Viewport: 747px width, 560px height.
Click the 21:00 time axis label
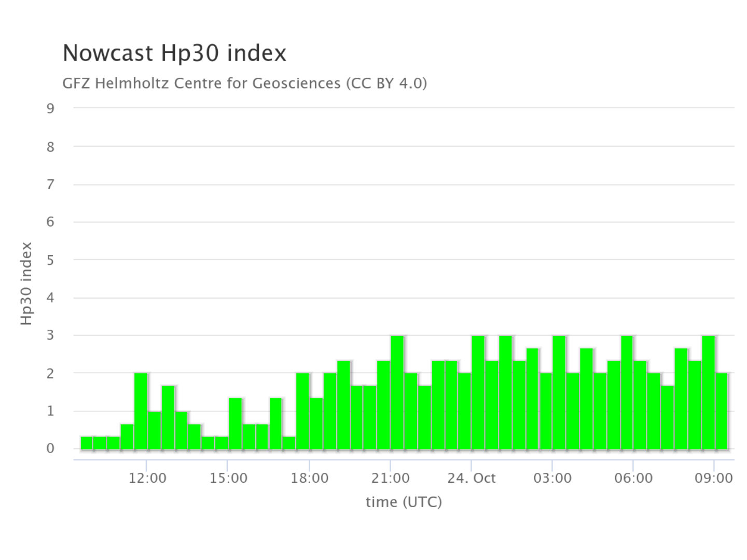390,478
